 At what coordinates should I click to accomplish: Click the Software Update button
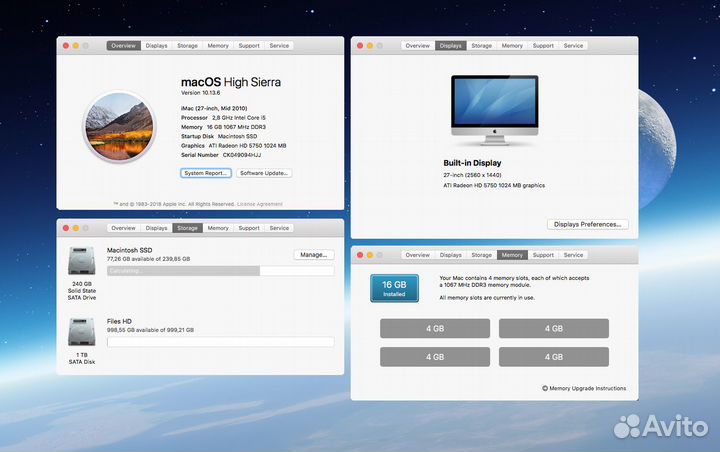click(264, 173)
